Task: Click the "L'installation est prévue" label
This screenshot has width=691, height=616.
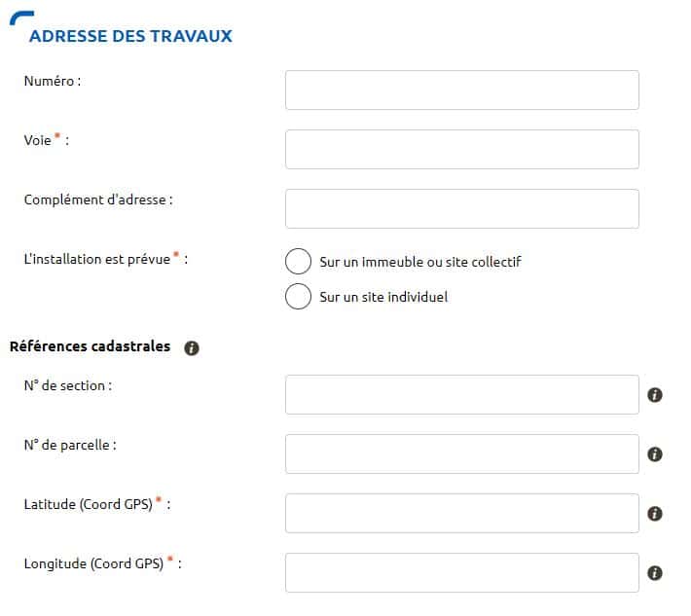Action: [x=97, y=260]
